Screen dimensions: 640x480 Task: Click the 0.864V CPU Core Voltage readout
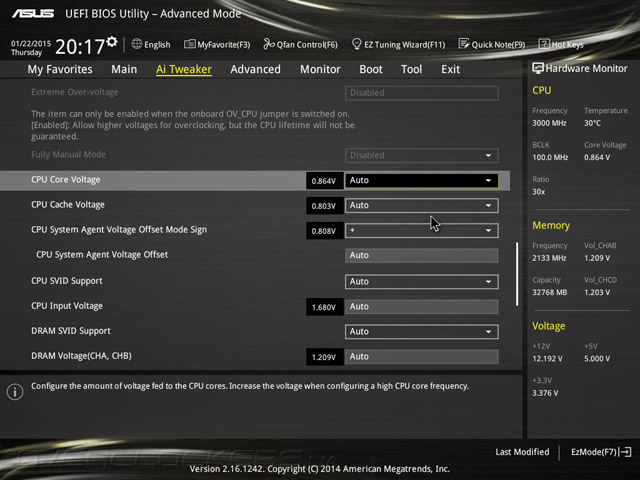coord(324,181)
